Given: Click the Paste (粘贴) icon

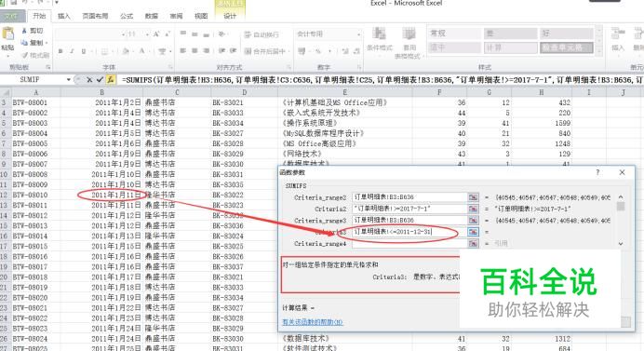Looking at the screenshot, I should (7, 34).
